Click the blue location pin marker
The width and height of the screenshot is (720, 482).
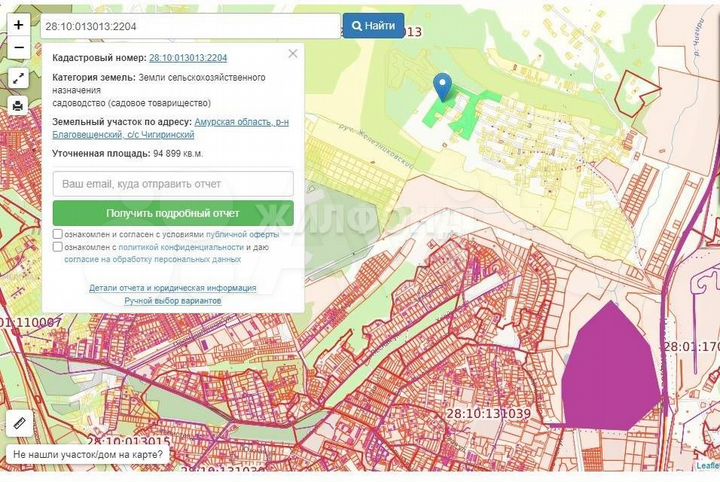443,86
